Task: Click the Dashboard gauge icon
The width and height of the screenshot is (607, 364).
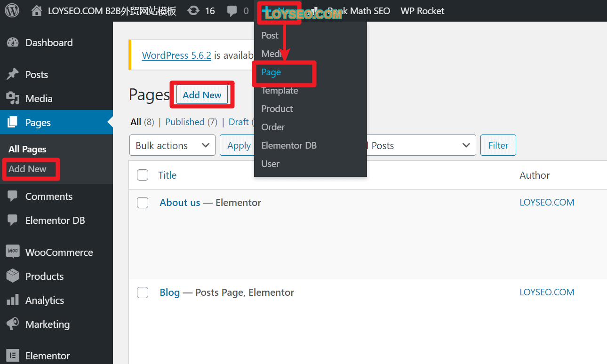Action: point(13,42)
